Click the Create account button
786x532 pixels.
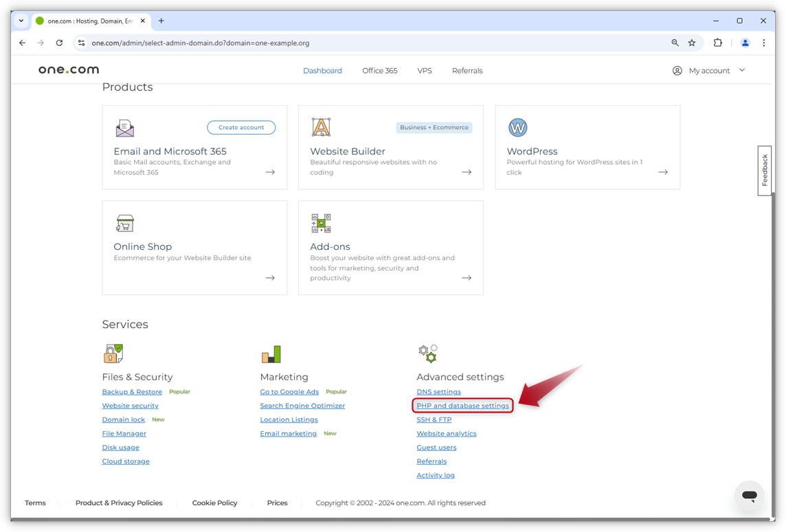240,128
